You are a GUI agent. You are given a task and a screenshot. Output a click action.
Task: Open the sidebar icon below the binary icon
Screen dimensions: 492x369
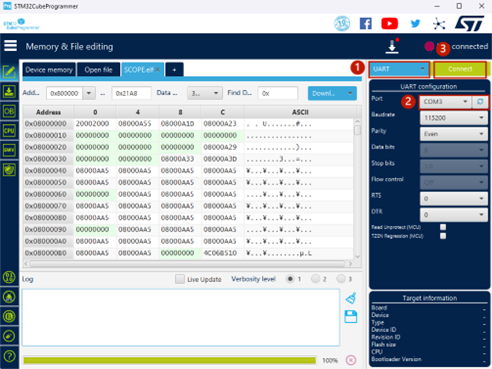coord(9,296)
